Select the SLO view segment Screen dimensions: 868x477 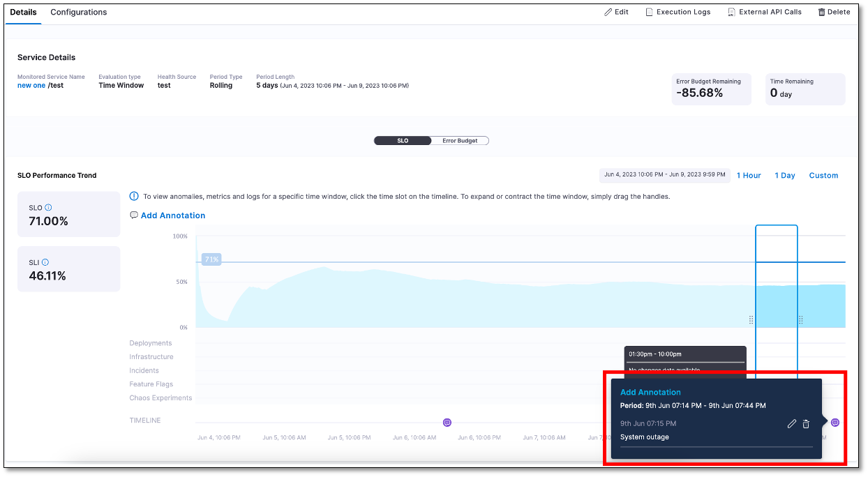point(403,140)
